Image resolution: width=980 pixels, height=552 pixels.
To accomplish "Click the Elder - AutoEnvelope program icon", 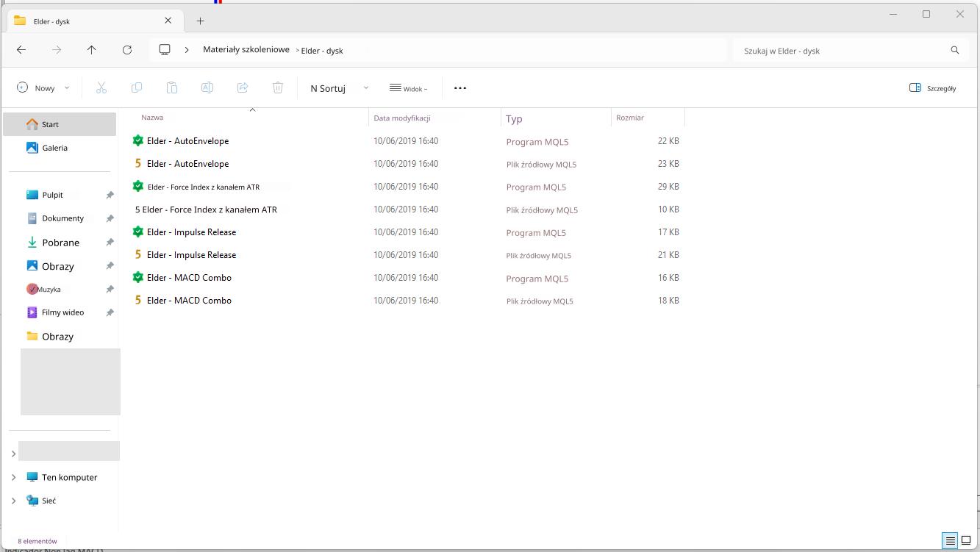I will (137, 140).
